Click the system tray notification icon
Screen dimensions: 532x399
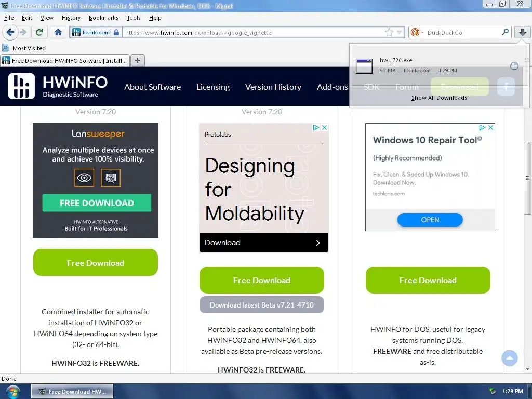click(493, 391)
